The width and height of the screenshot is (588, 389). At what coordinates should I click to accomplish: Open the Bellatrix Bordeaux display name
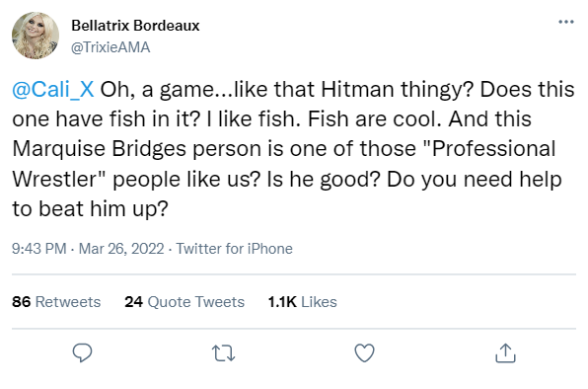[135, 26]
